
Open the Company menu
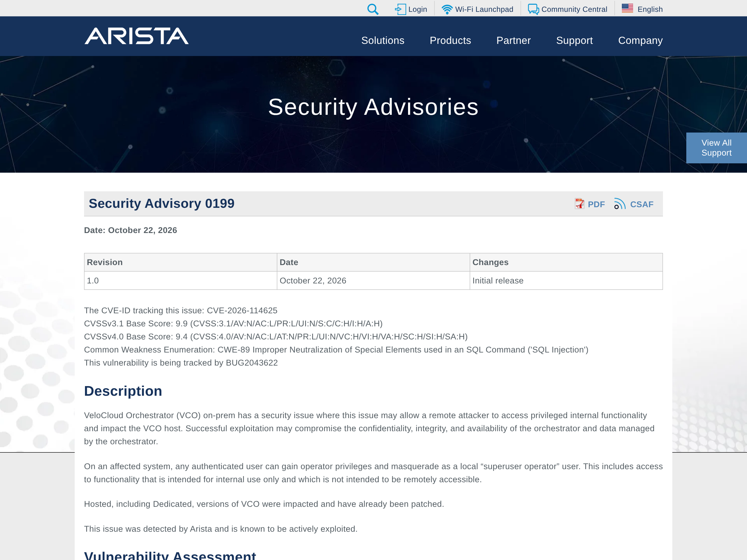640,40
